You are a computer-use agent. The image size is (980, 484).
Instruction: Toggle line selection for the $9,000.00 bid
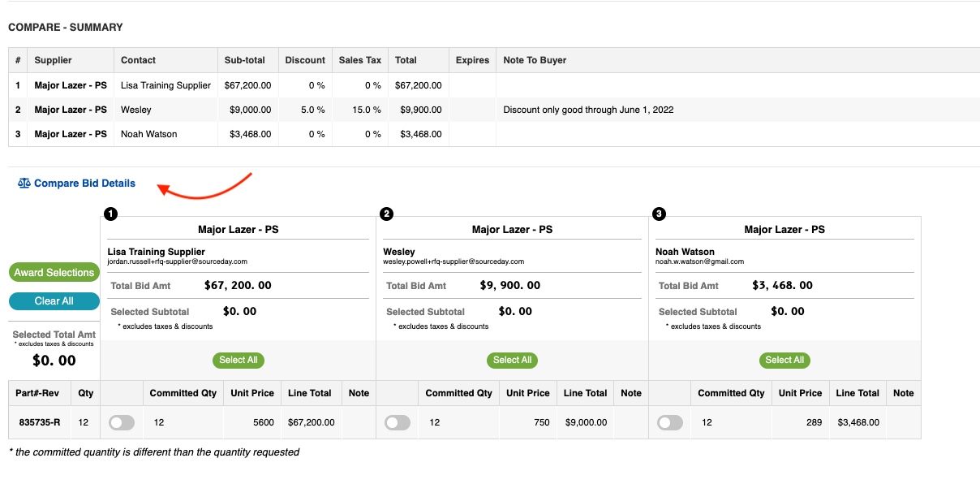pos(398,422)
